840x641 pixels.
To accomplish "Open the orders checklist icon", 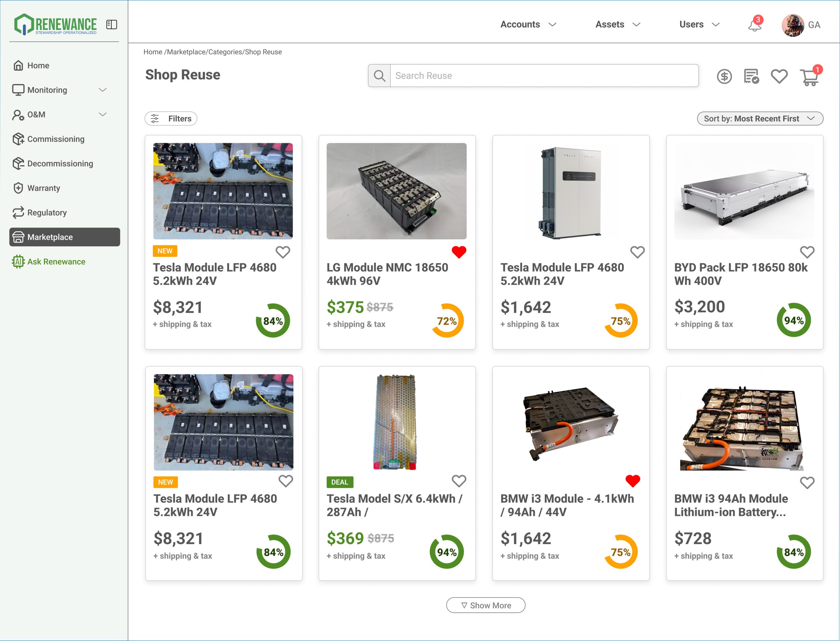I will tap(751, 76).
